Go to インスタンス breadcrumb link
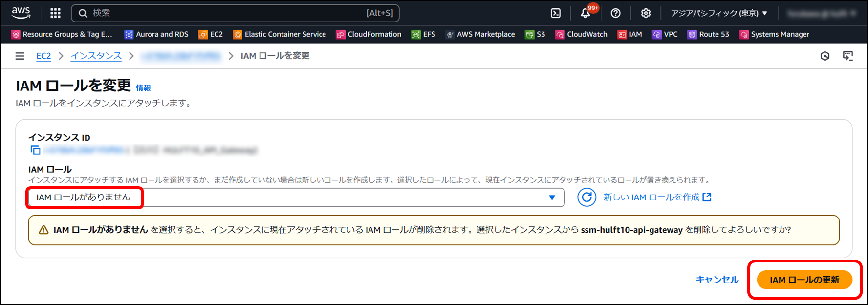Viewport: 868px width, 305px height. pos(96,56)
